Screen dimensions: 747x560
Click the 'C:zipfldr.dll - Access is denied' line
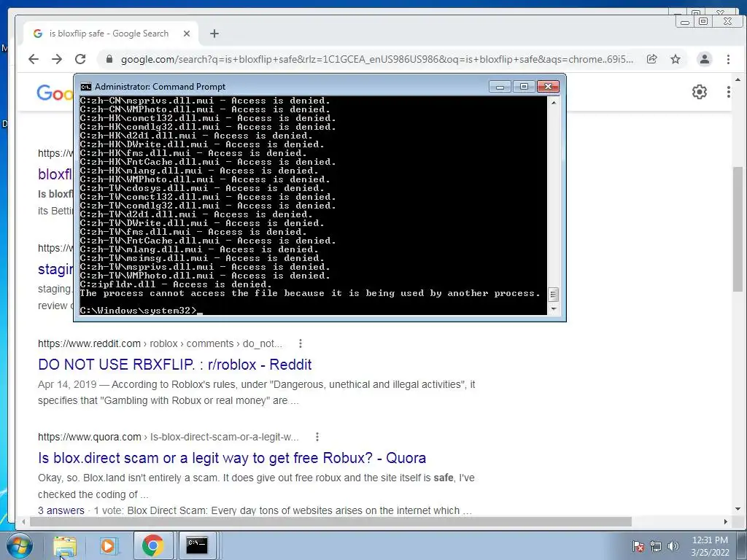(176, 284)
